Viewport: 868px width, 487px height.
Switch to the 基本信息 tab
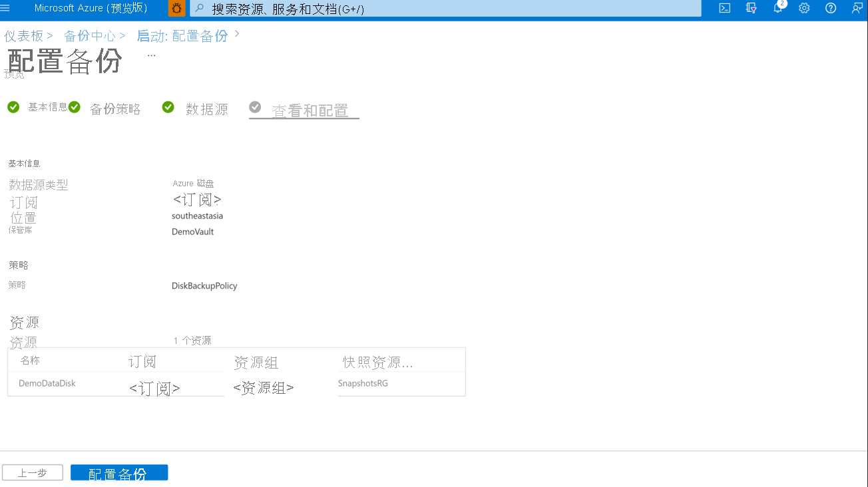(x=48, y=107)
